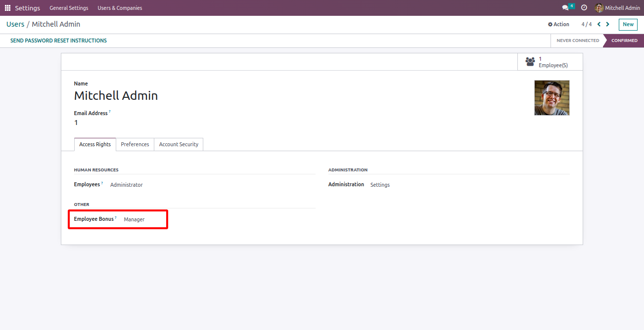Open the Employee Bonus dropdown

(134, 219)
